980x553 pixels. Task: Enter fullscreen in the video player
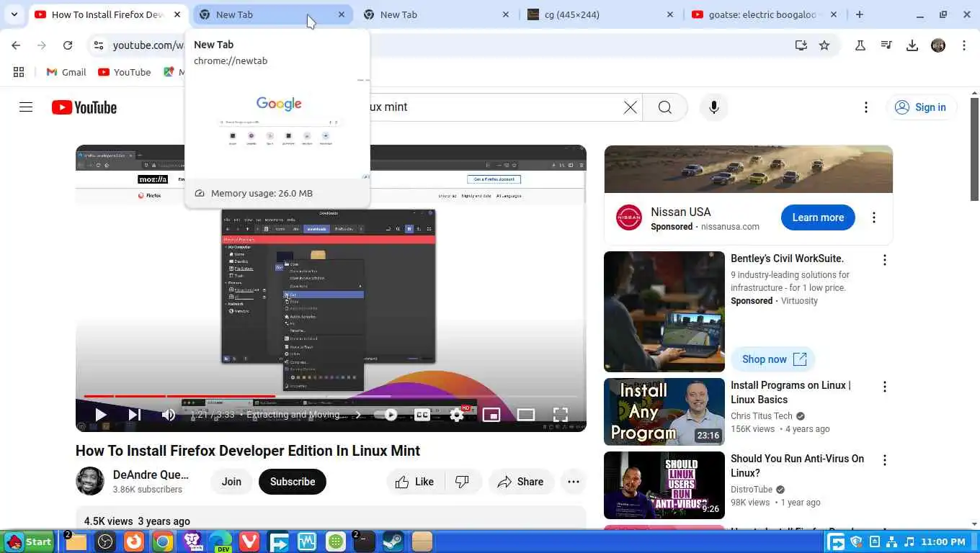[561, 415]
